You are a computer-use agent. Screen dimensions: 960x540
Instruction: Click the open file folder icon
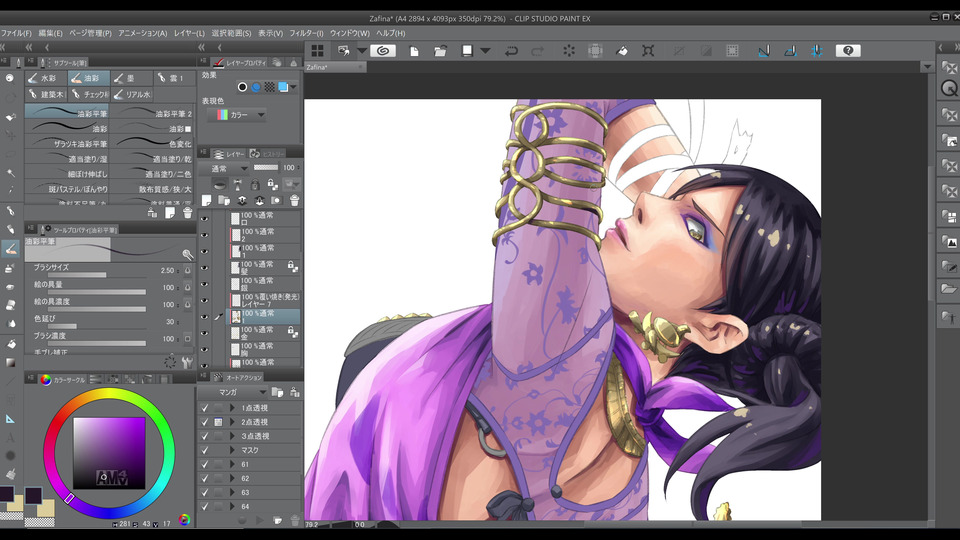click(x=440, y=51)
